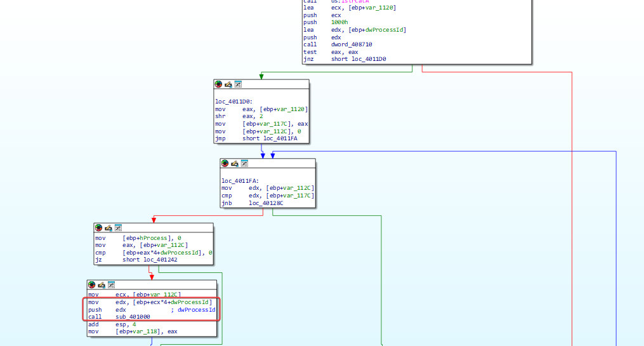Select line 'lea ecx, [ebp+var_1120]'
The height and width of the screenshot is (346, 644).
pos(350,8)
